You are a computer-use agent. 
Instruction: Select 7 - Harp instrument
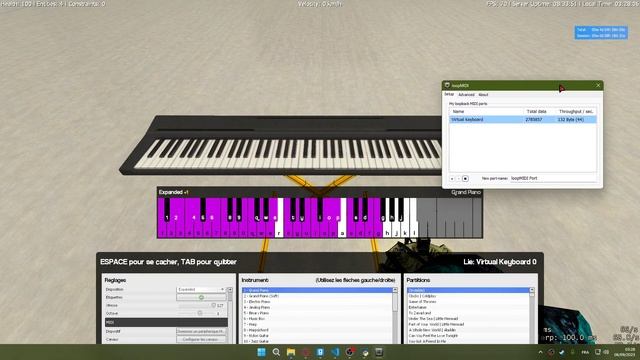318,324
